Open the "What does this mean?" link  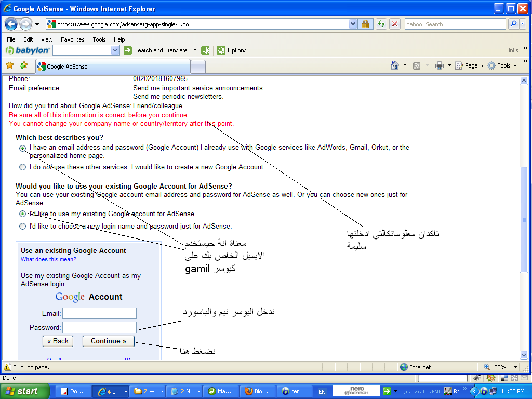click(48, 259)
